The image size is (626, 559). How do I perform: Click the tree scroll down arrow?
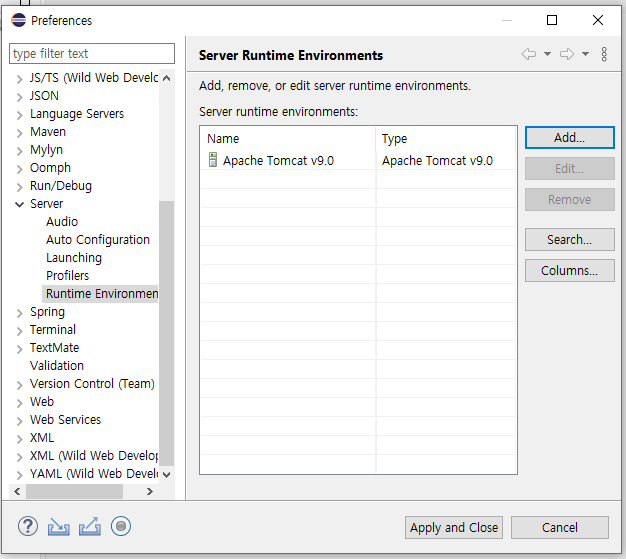pos(166,474)
